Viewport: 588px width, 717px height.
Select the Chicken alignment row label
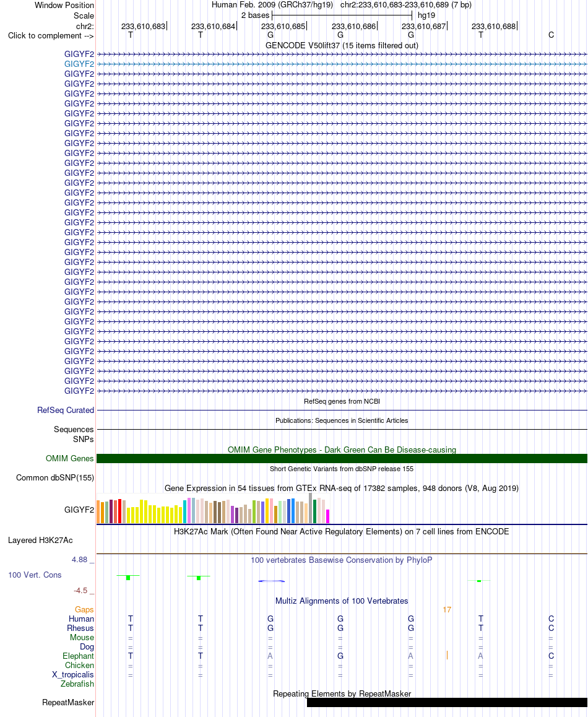point(80,666)
